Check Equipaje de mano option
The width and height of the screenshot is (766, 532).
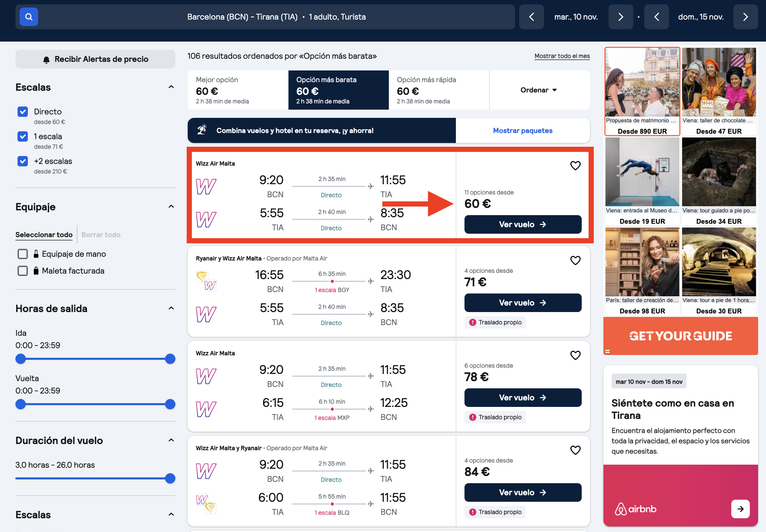coord(23,254)
